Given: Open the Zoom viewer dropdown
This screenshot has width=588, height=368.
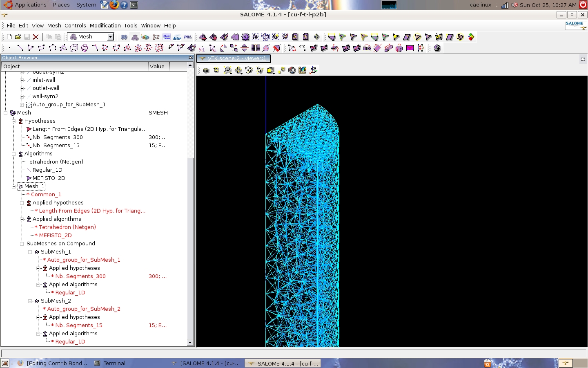Looking at the screenshot, I should 231,73.
